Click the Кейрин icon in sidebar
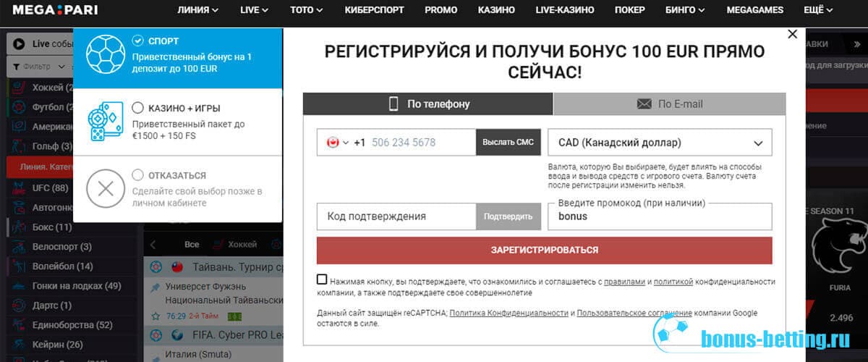This screenshot has height=362, width=868. (x=17, y=344)
